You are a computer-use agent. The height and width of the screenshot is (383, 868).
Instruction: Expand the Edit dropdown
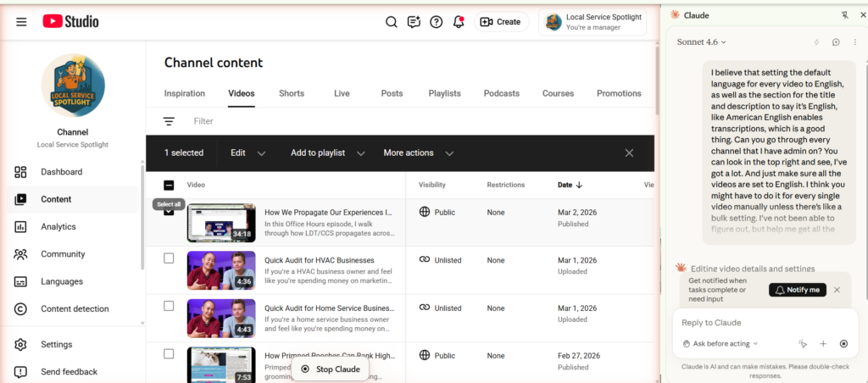[248, 153]
